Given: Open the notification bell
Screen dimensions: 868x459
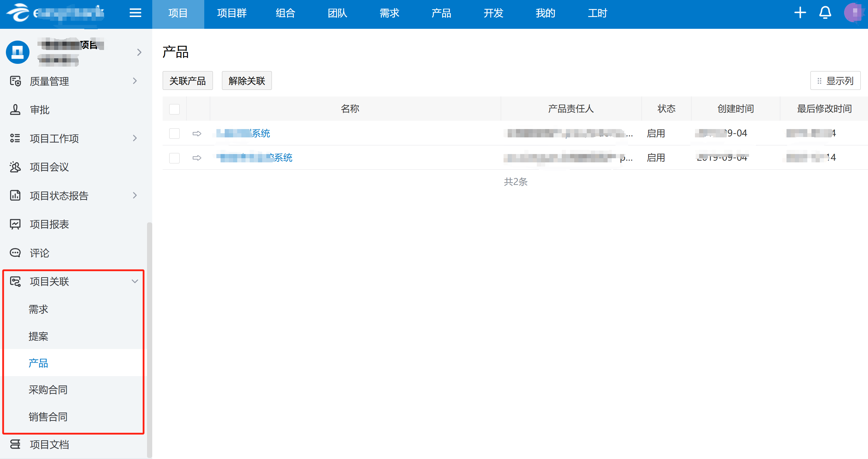Looking at the screenshot, I should [x=825, y=13].
